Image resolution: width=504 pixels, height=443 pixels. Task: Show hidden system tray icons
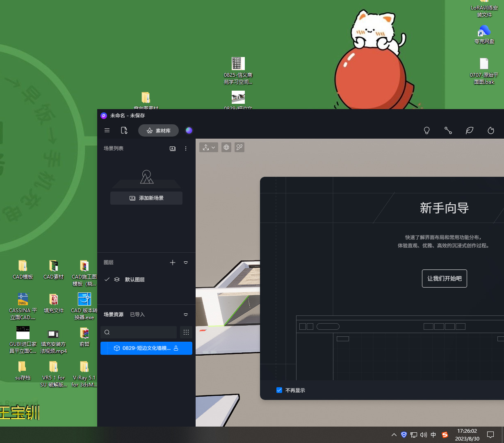(394, 435)
